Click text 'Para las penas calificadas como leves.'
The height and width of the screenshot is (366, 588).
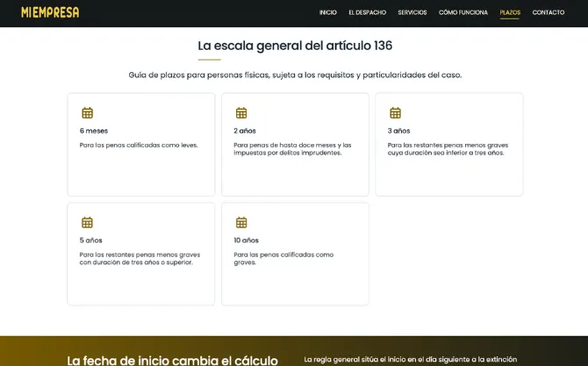click(x=139, y=145)
